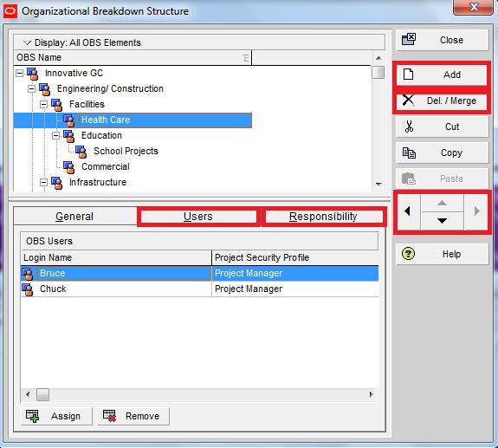498x448 pixels.
Task: Click OBS tree scrollbar down arrow
Action: [378, 184]
